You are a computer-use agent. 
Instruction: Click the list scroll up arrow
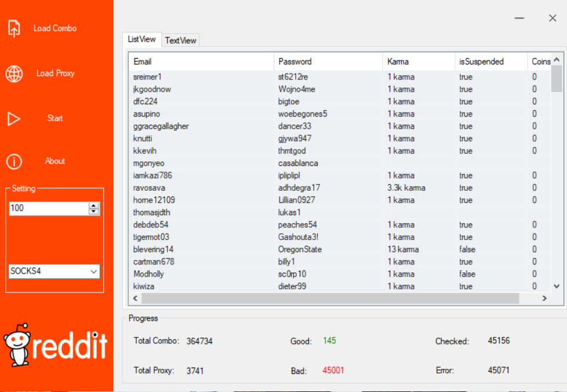(x=557, y=59)
